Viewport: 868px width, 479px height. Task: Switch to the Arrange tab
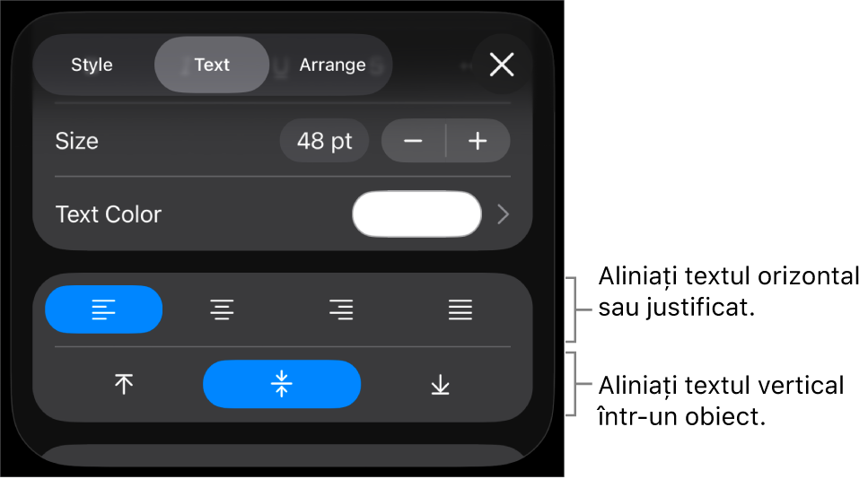[333, 65]
